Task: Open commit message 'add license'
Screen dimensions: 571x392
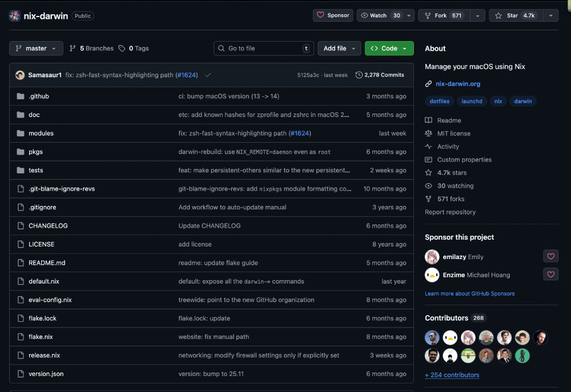Action: pyautogui.click(x=195, y=244)
